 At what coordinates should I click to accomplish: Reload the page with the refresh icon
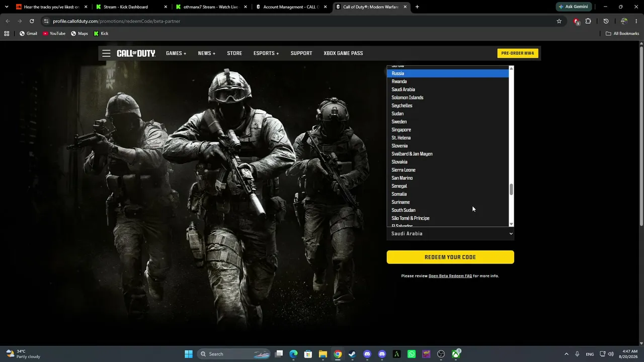click(x=32, y=21)
